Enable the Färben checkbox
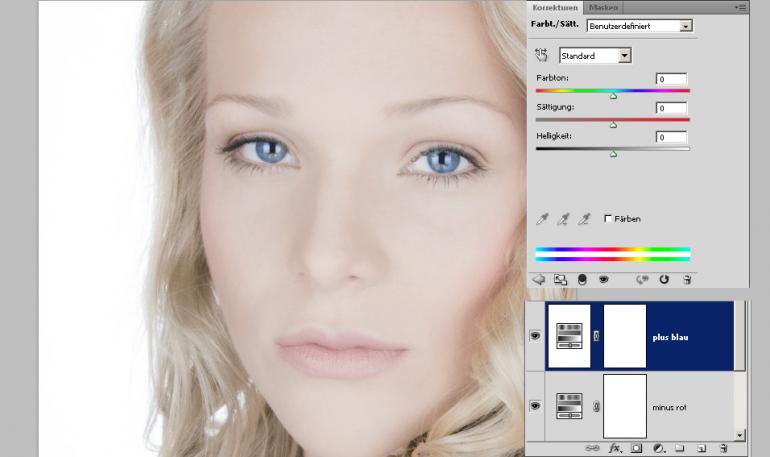The height and width of the screenshot is (457, 770). coord(608,218)
